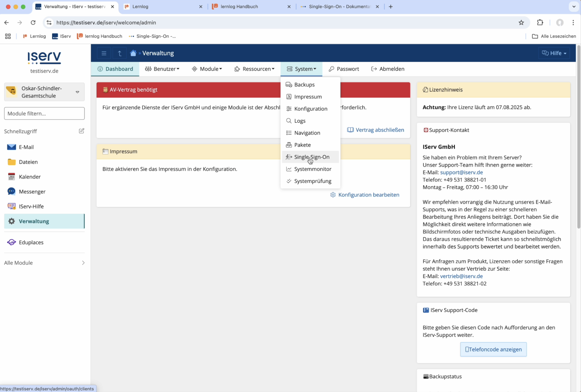Choose Konfiguration from System menu
Image resolution: width=581 pixels, height=392 pixels.
click(x=310, y=109)
